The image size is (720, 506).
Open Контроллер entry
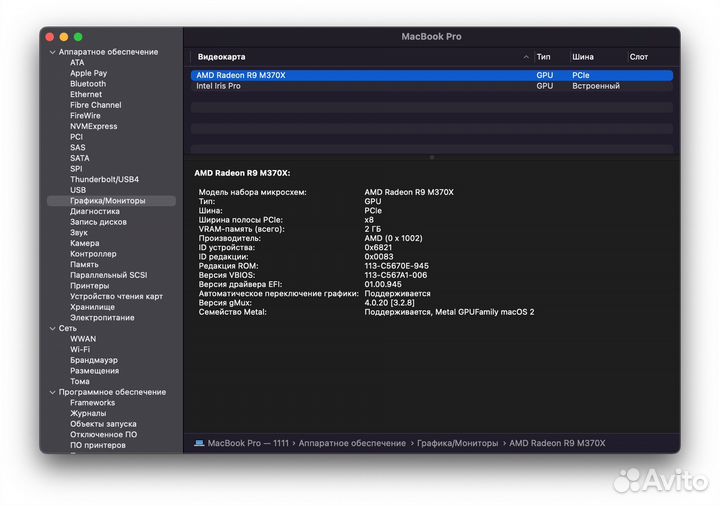click(93, 253)
